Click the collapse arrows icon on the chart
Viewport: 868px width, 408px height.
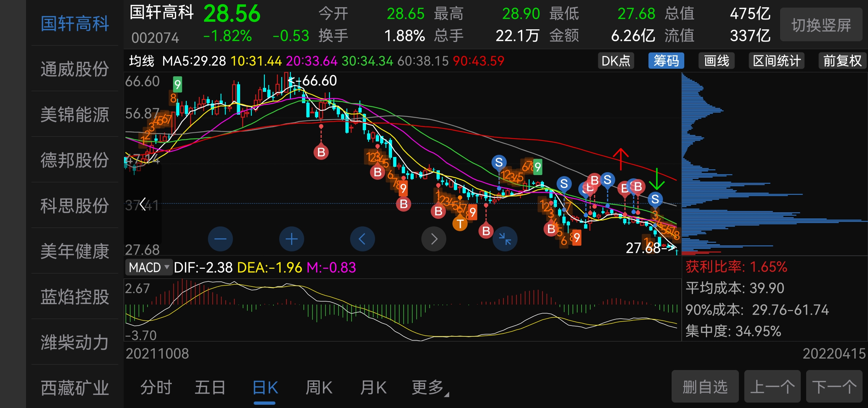coord(505,239)
